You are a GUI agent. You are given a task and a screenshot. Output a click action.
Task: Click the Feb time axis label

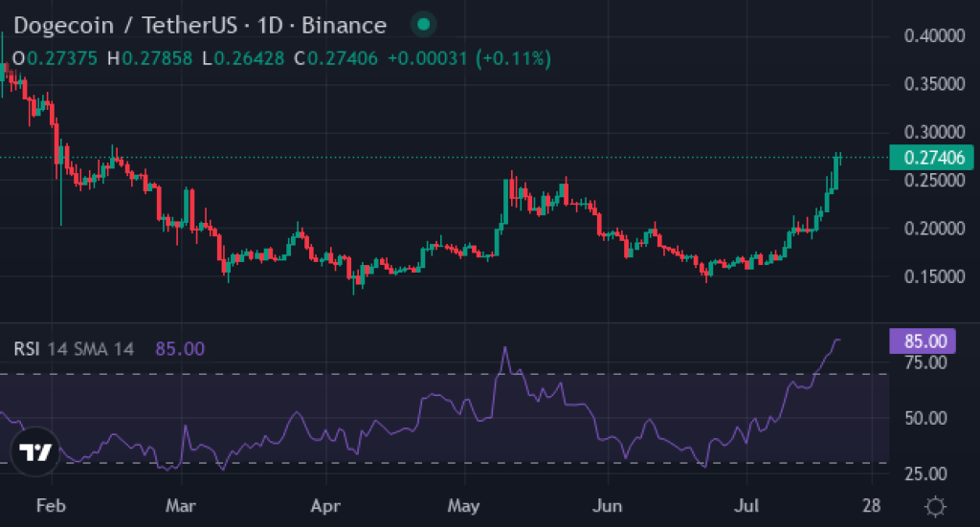point(51,505)
